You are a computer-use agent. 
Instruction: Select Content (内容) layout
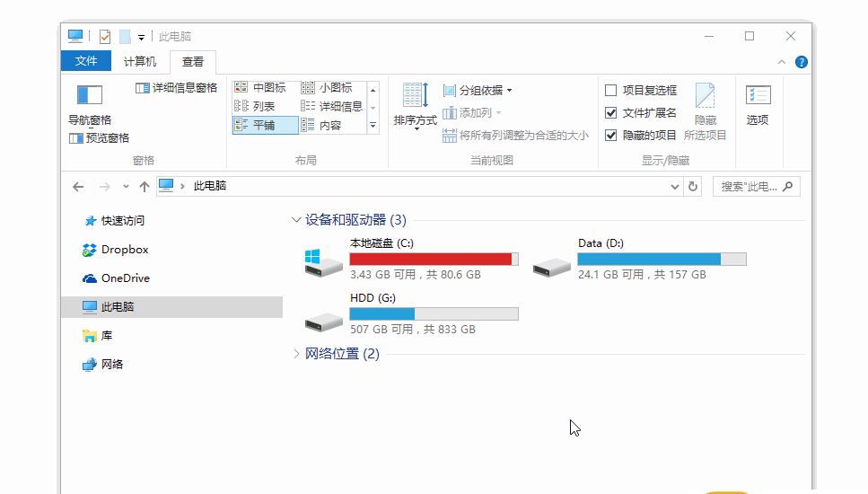(321, 125)
